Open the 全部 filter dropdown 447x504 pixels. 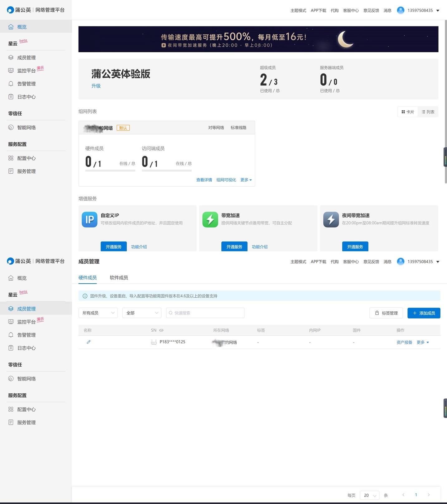pos(142,313)
